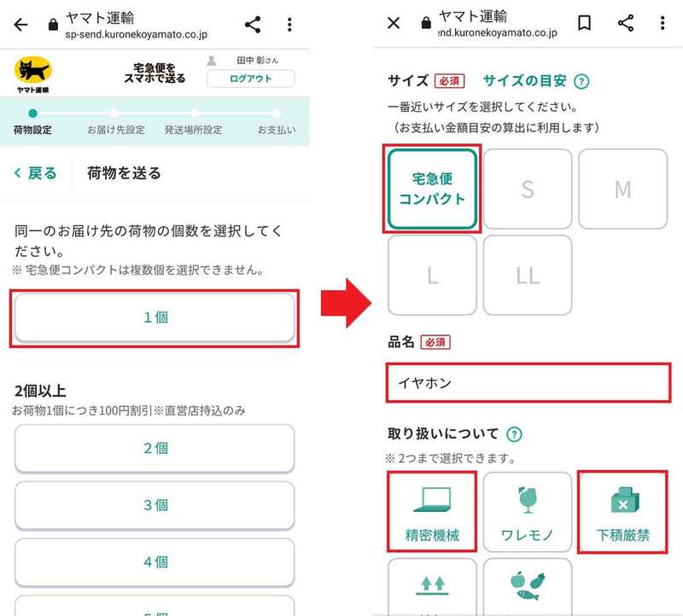Close the right browser tab with X

pyautogui.click(x=394, y=23)
